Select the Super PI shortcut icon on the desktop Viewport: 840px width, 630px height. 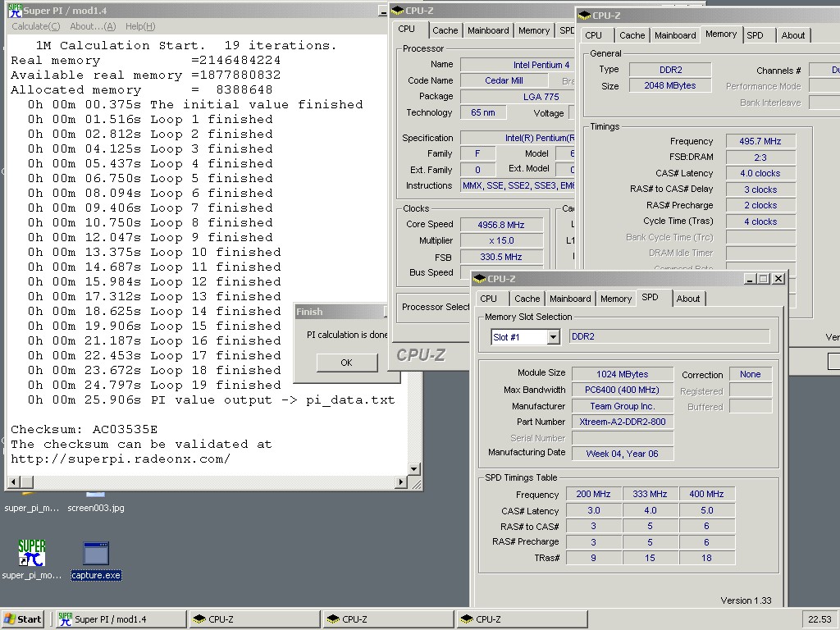tap(32, 553)
